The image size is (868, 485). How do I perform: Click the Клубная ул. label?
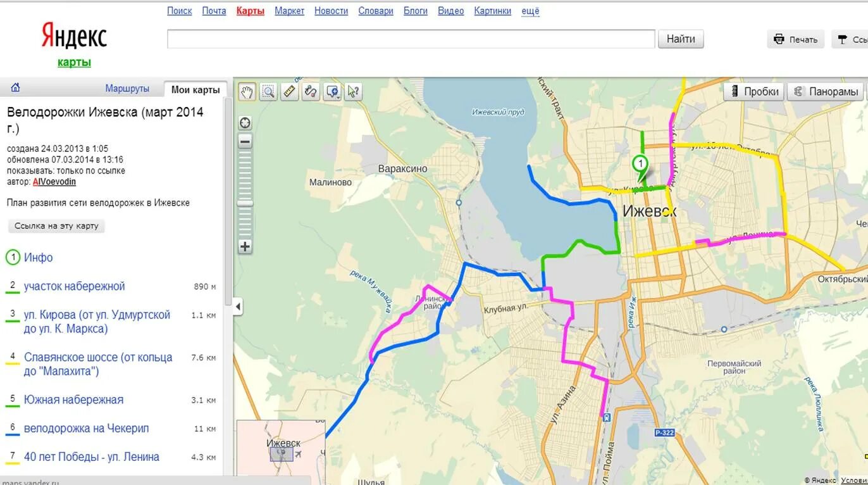coord(505,310)
